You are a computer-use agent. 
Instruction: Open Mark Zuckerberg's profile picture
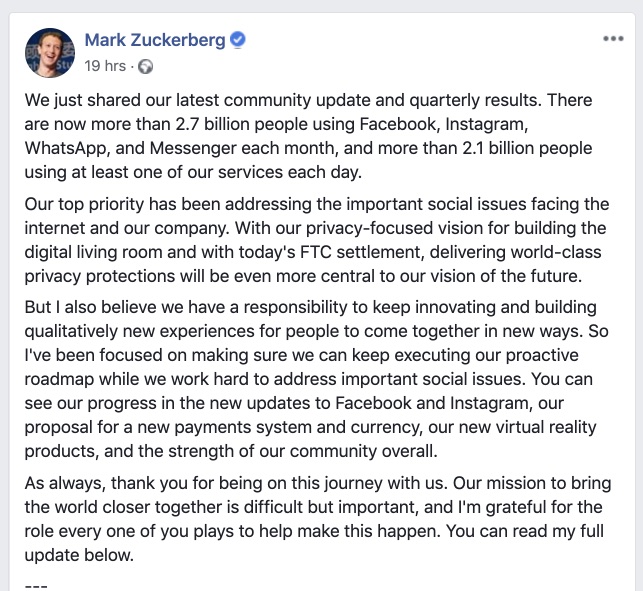pyautogui.click(x=50, y=53)
